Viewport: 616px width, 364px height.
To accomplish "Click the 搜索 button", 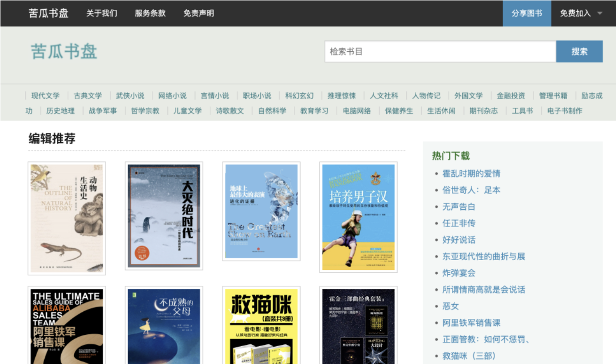I will pyautogui.click(x=579, y=51).
